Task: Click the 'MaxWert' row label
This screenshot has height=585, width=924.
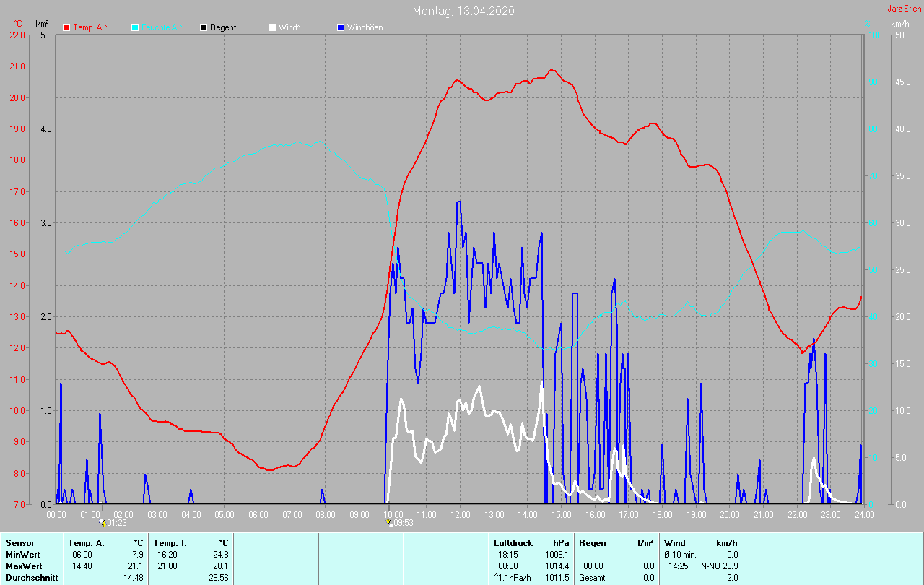Action: coord(24,565)
